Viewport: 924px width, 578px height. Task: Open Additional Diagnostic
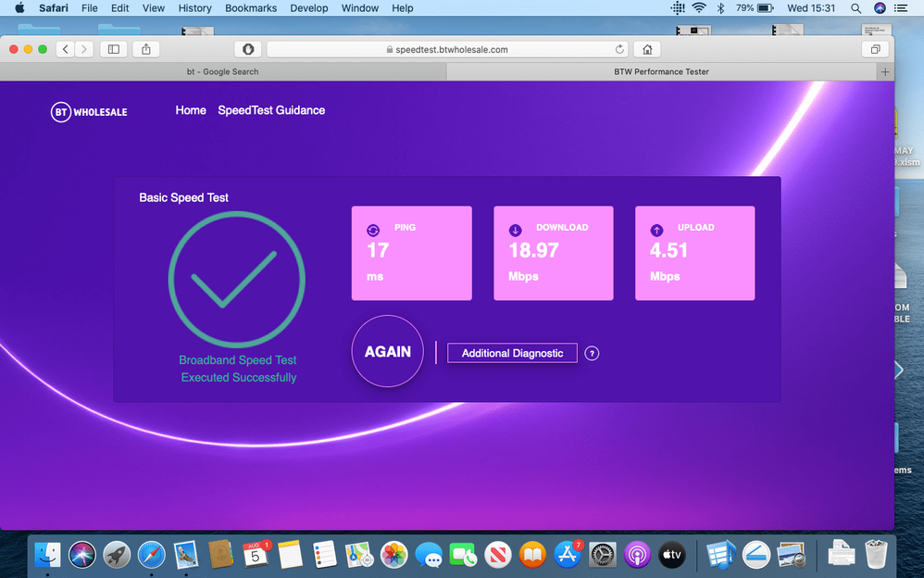[x=512, y=353]
